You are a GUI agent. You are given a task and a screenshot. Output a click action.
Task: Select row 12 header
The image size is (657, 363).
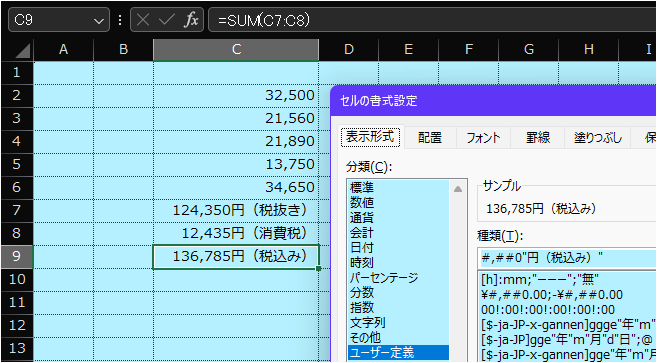pyautogui.click(x=17, y=325)
